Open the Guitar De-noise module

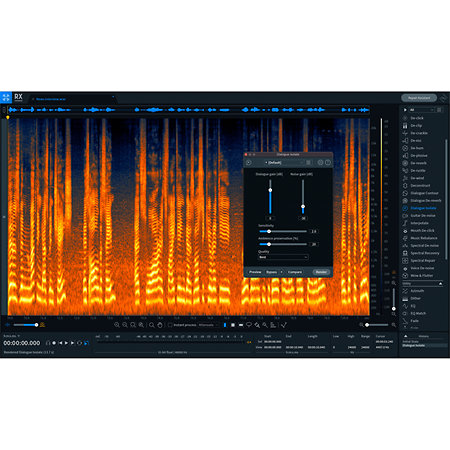pos(419,216)
